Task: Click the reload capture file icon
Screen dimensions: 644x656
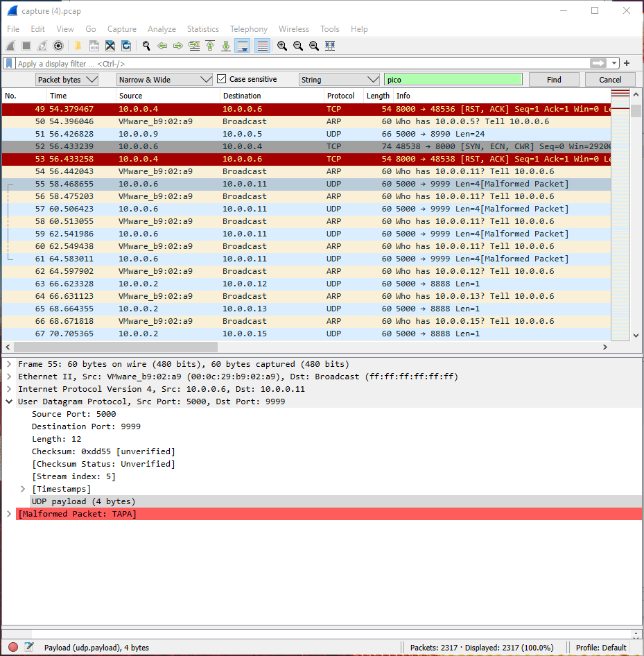Action: pyautogui.click(x=126, y=46)
